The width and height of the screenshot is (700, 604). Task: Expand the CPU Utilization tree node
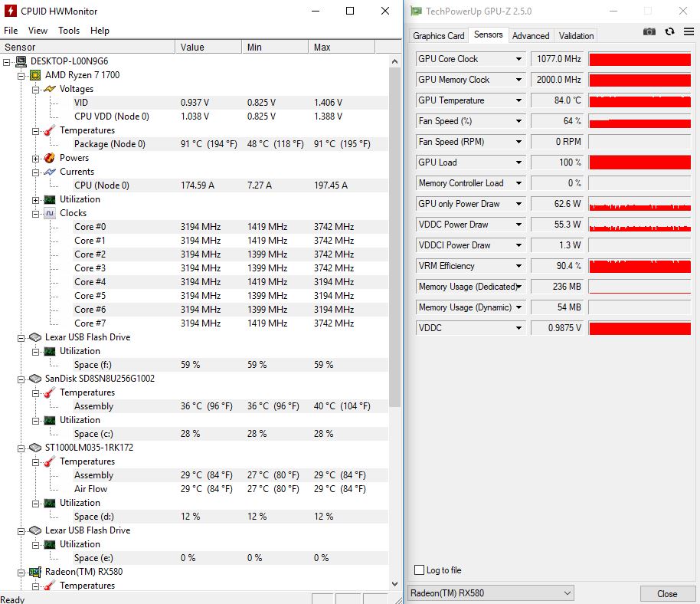(x=35, y=200)
